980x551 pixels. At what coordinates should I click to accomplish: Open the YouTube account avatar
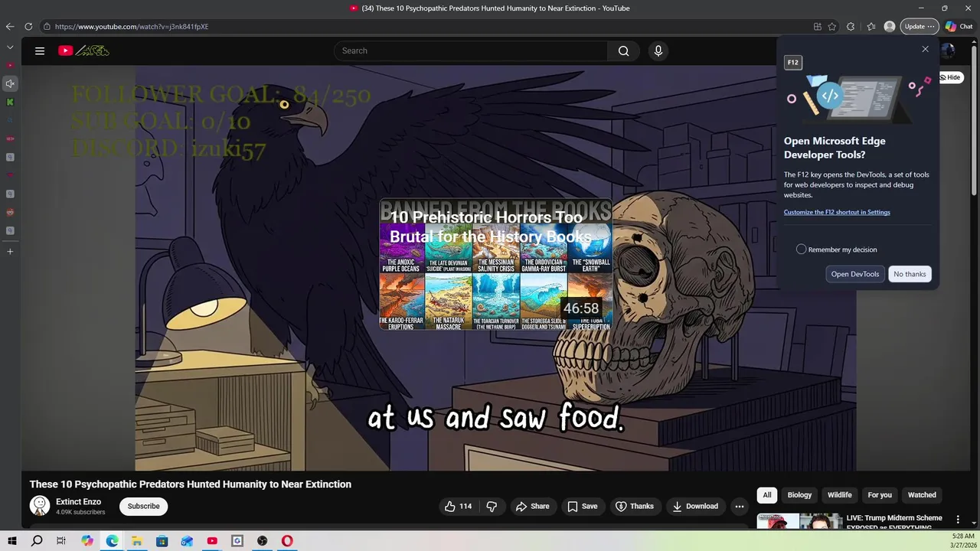[x=948, y=51]
